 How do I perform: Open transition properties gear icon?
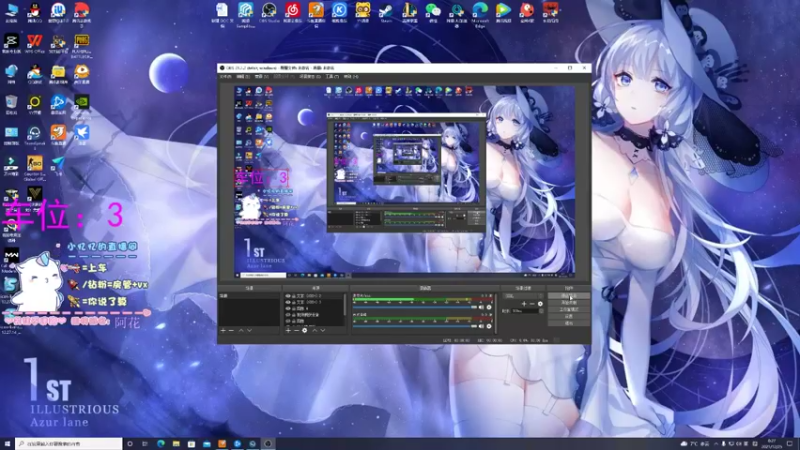click(x=540, y=304)
